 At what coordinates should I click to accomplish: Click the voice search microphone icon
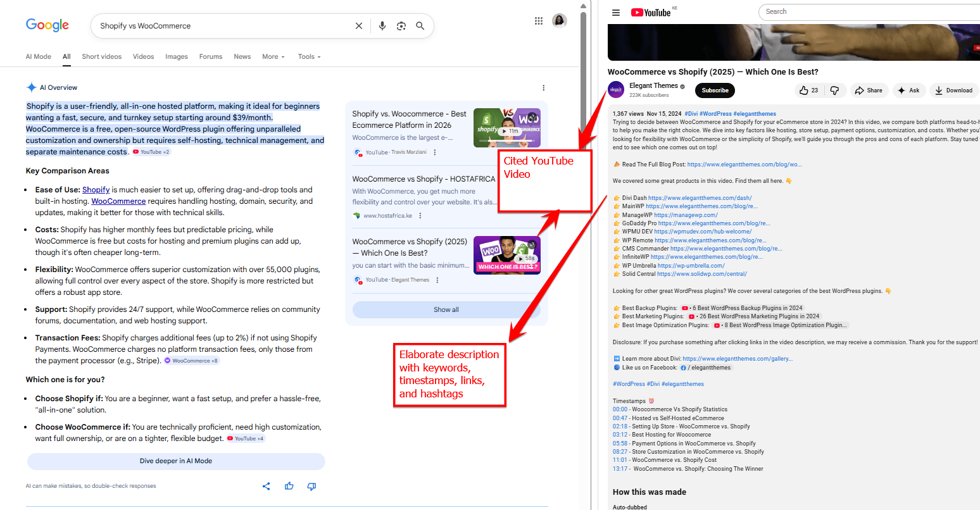pyautogui.click(x=382, y=25)
